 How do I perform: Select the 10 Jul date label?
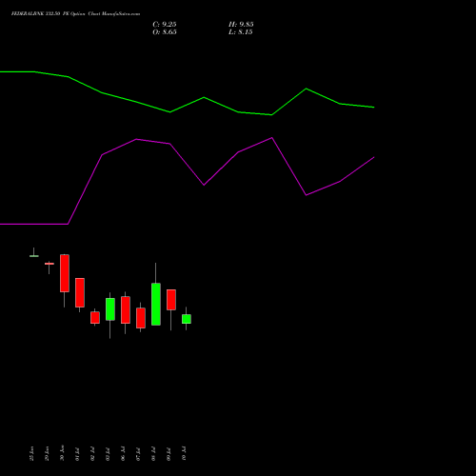click(184, 454)
